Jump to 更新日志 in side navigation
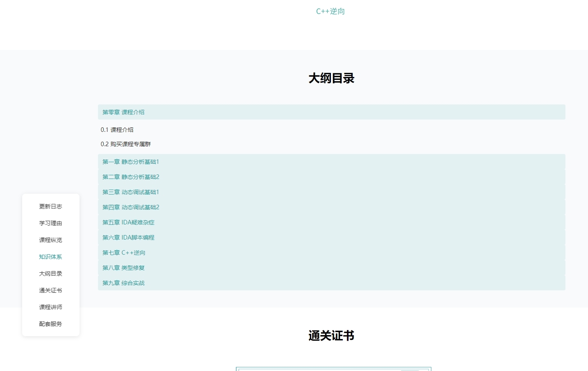The width and height of the screenshot is (588, 371). coord(50,206)
